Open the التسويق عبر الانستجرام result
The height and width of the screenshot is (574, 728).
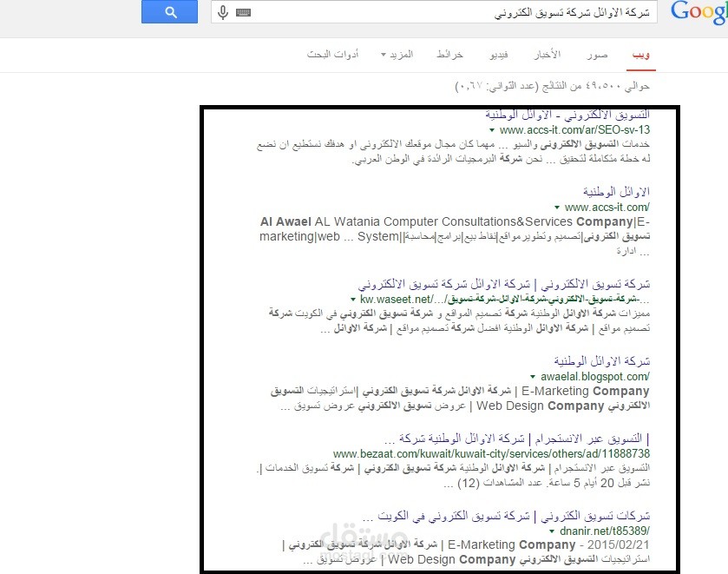coord(517,439)
